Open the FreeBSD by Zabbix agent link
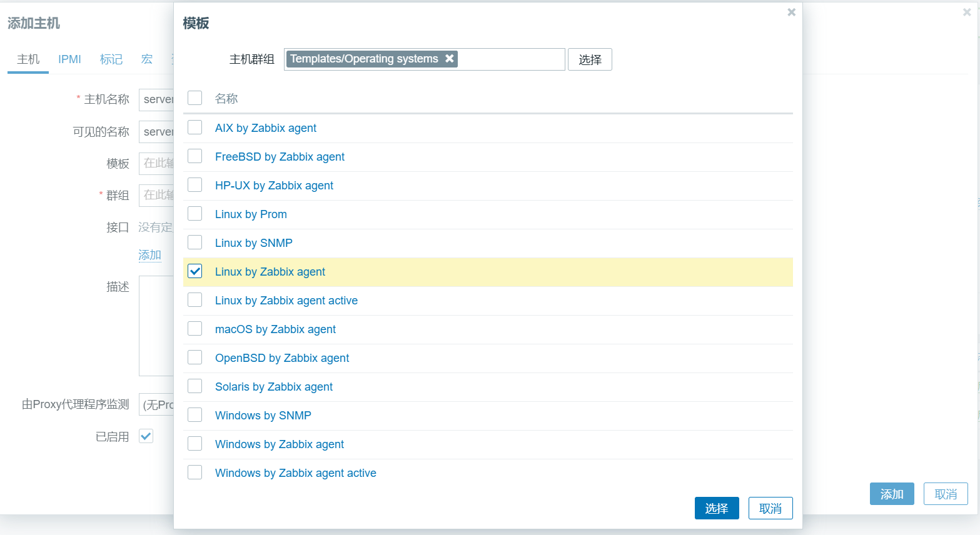This screenshot has height=535, width=980. coord(280,157)
